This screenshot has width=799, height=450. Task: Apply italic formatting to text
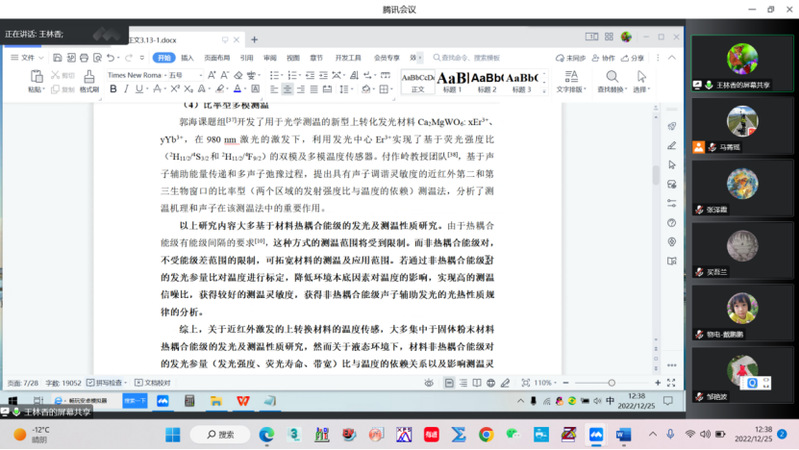click(128, 89)
